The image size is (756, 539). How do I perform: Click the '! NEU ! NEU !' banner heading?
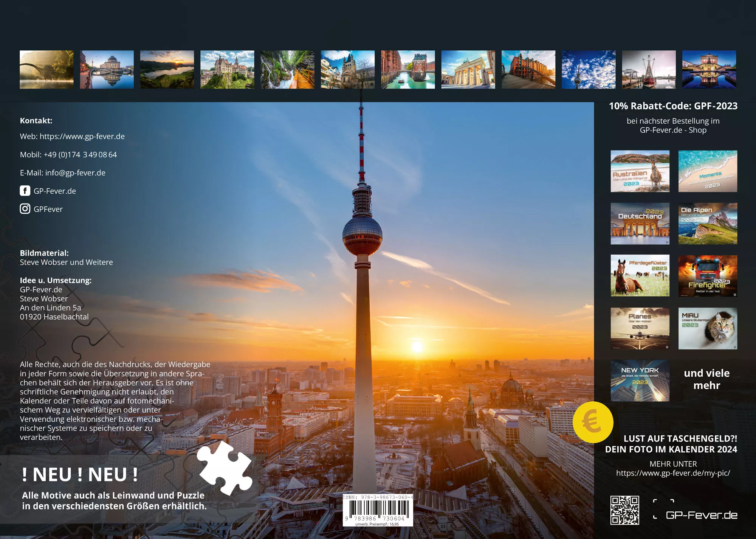[x=80, y=475]
